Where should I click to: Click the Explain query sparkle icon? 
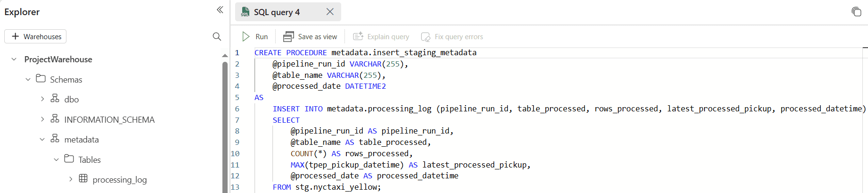pos(358,36)
